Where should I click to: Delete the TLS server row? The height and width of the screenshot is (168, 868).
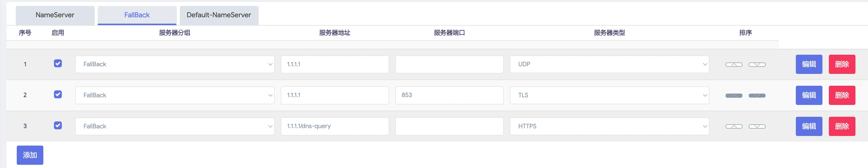842,95
